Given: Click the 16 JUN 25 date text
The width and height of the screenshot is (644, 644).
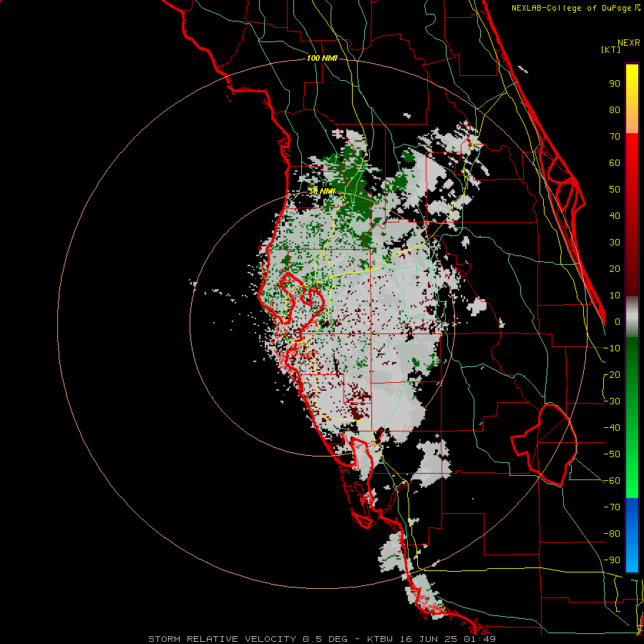Looking at the screenshot, I should pyautogui.click(x=431, y=639).
